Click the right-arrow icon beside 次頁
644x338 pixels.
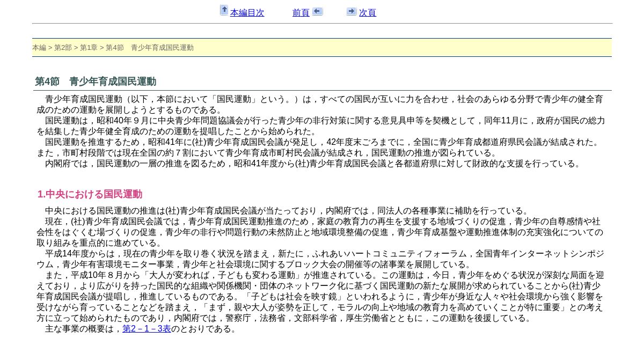352,11
